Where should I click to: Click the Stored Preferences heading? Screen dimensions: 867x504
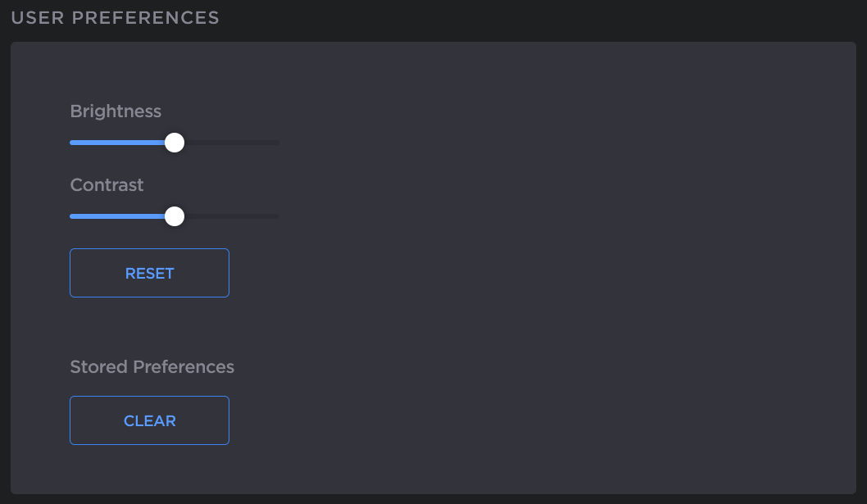click(x=152, y=366)
